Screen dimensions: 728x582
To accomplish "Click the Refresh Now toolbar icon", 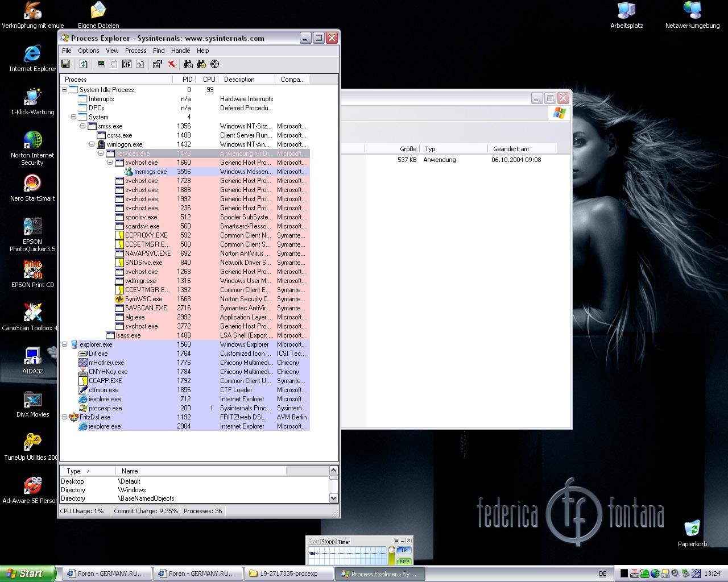I will click(84, 64).
